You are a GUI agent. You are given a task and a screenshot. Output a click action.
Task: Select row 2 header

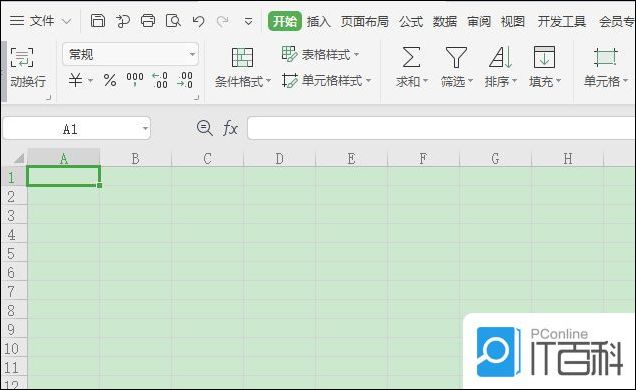[14, 196]
